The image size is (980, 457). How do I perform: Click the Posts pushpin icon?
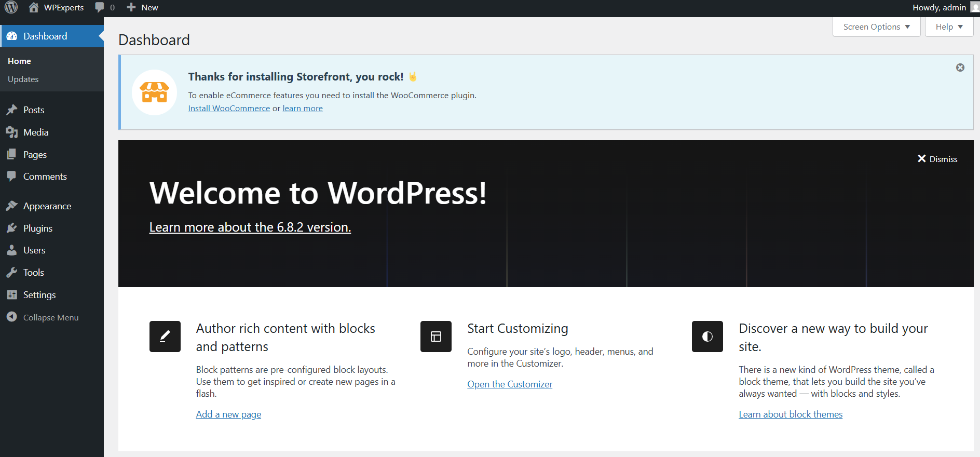click(x=12, y=110)
